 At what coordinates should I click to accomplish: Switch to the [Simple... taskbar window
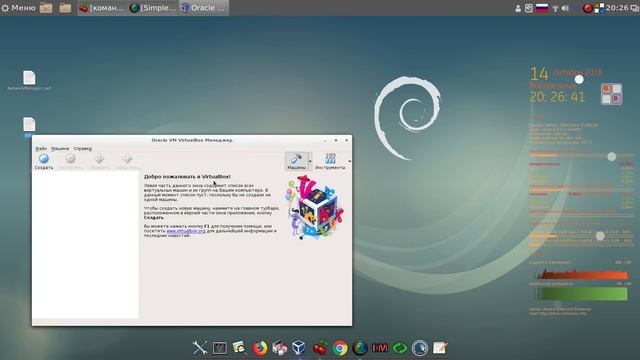(153, 8)
